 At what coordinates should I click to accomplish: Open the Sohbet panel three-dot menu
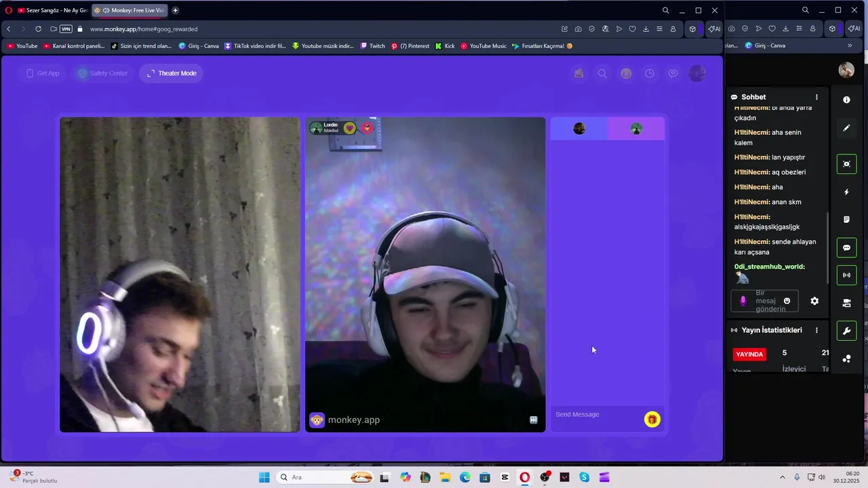[x=816, y=97]
